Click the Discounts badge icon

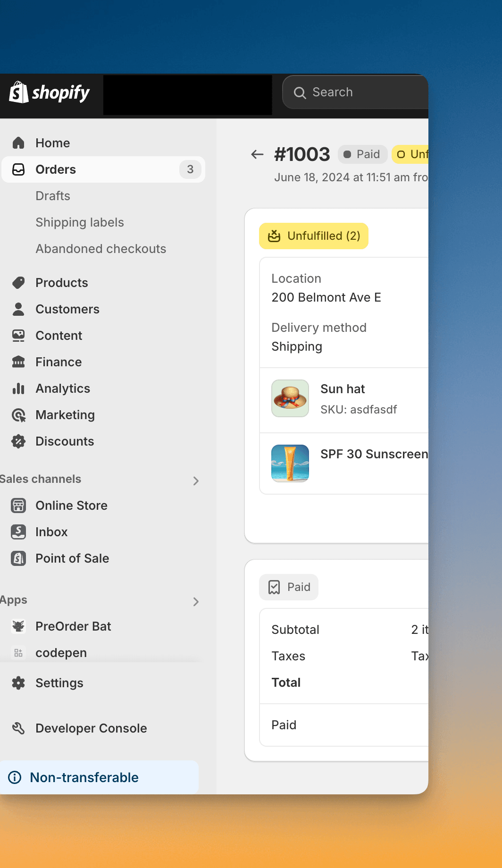coord(18,441)
